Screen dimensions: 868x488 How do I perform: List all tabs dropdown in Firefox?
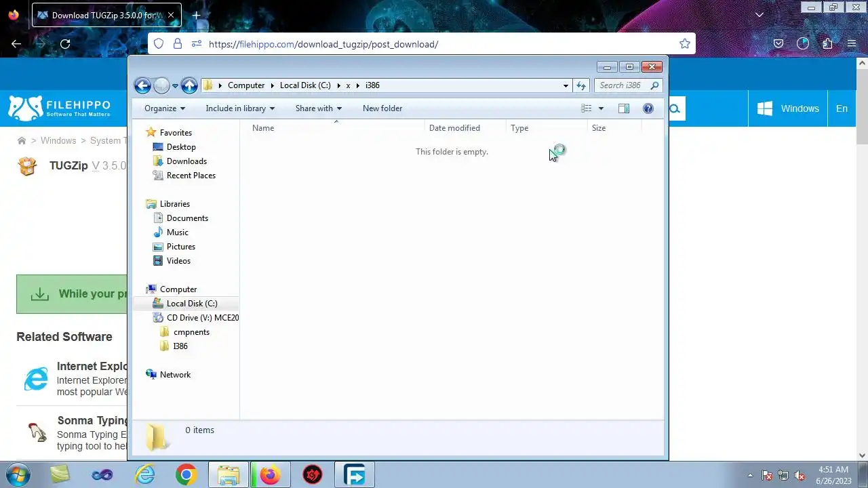759,15
